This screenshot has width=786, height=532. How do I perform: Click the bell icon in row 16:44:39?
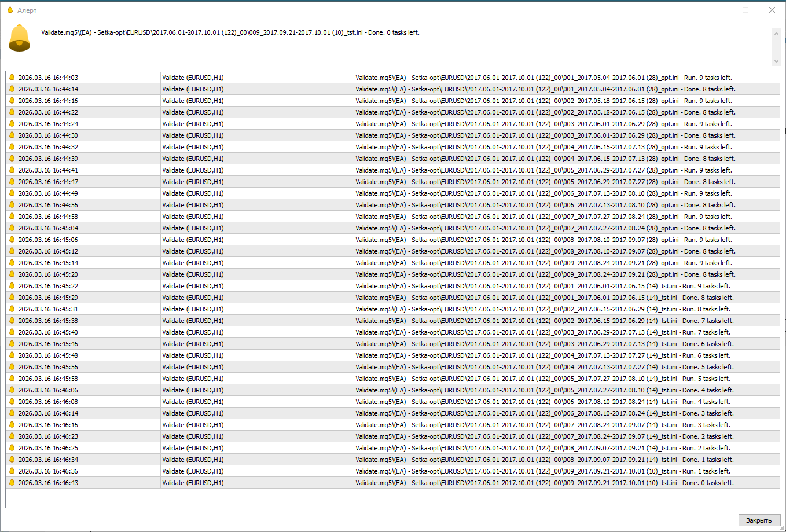click(12, 159)
